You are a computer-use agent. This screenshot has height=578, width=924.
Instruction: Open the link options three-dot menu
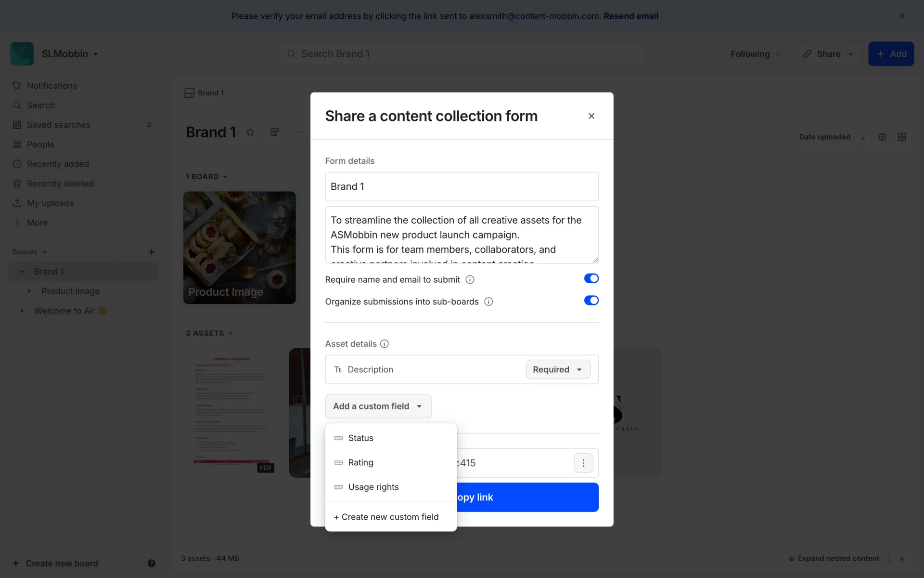point(583,463)
